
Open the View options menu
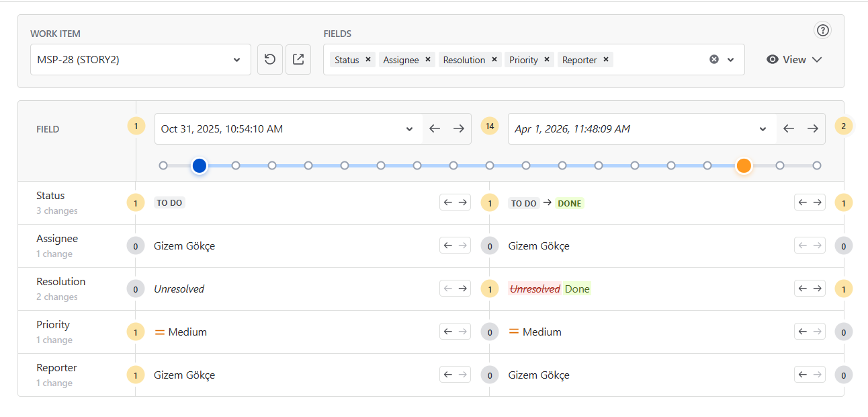click(794, 59)
